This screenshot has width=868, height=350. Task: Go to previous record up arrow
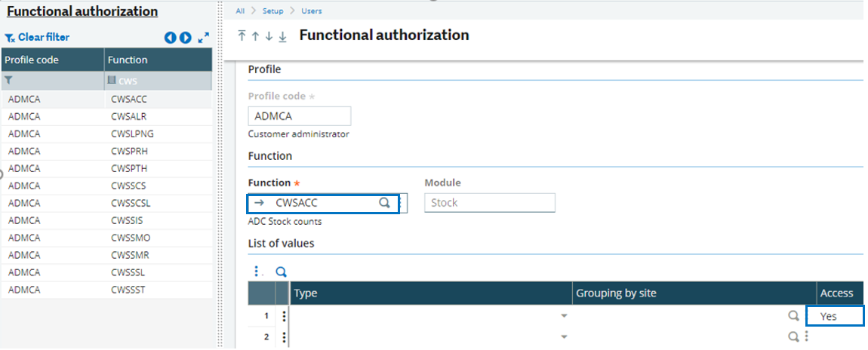255,36
